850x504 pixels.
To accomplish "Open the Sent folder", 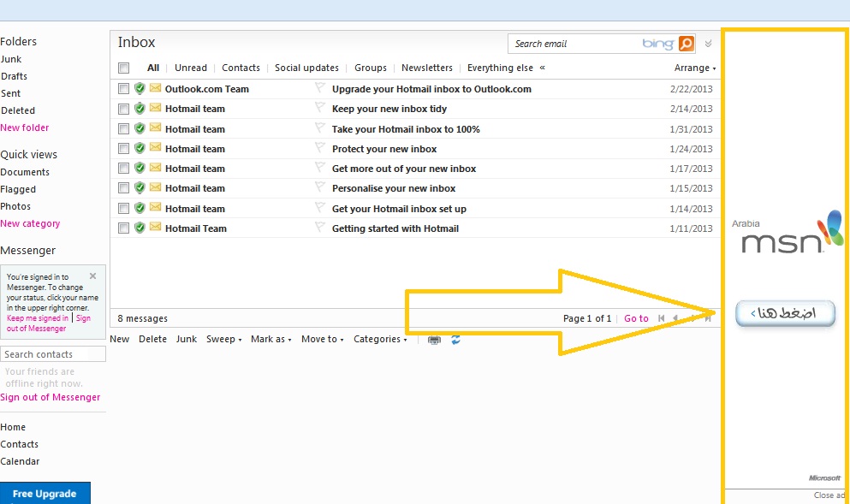I will (11, 93).
